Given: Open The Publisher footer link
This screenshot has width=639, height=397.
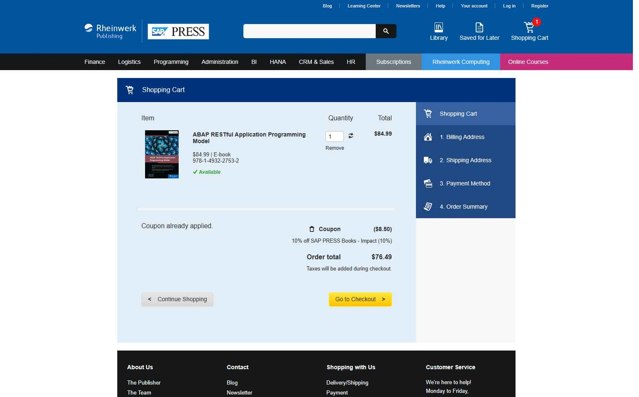Looking at the screenshot, I should [x=144, y=383].
